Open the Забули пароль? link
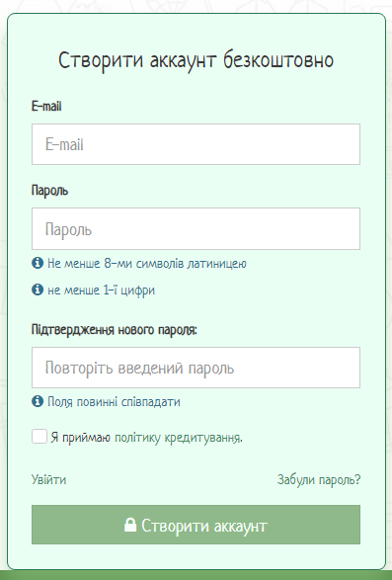Image resolution: width=392 pixels, height=580 pixels. tap(319, 480)
